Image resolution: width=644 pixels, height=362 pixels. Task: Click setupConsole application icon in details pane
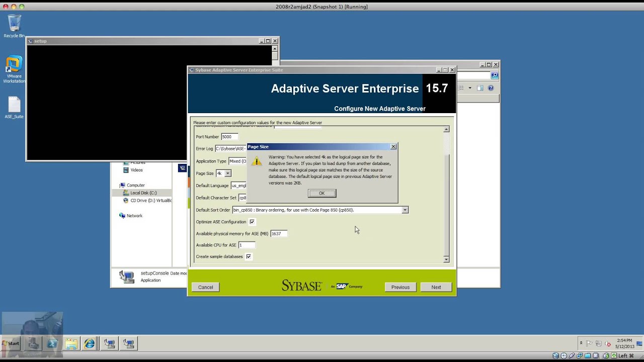click(x=127, y=277)
